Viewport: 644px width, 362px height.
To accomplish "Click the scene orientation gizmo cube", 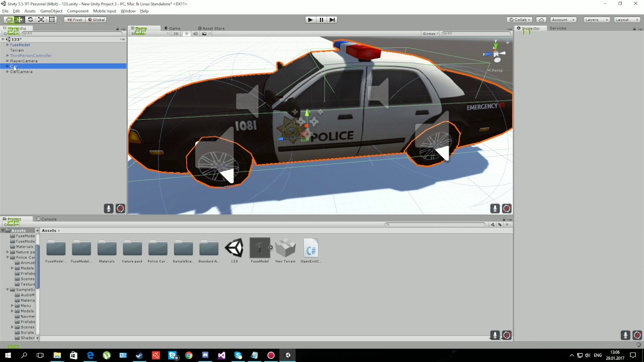I will pyautogui.click(x=496, y=54).
